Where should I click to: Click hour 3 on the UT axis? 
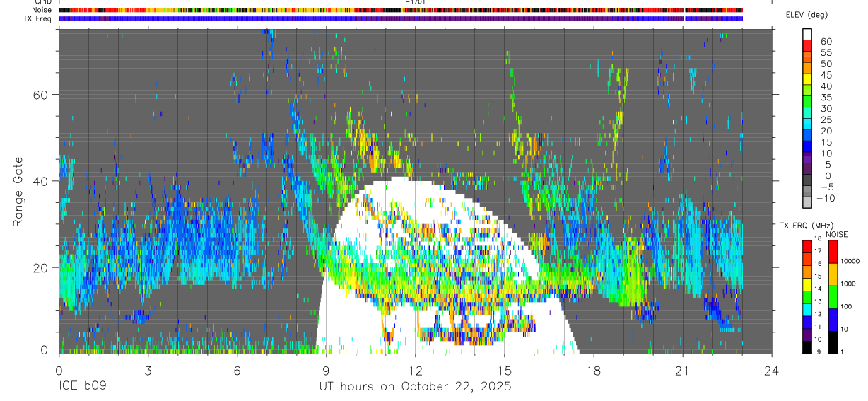(148, 371)
